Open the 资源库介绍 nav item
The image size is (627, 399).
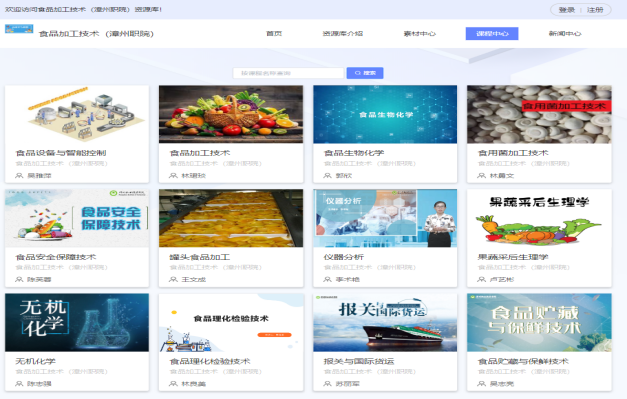point(343,34)
